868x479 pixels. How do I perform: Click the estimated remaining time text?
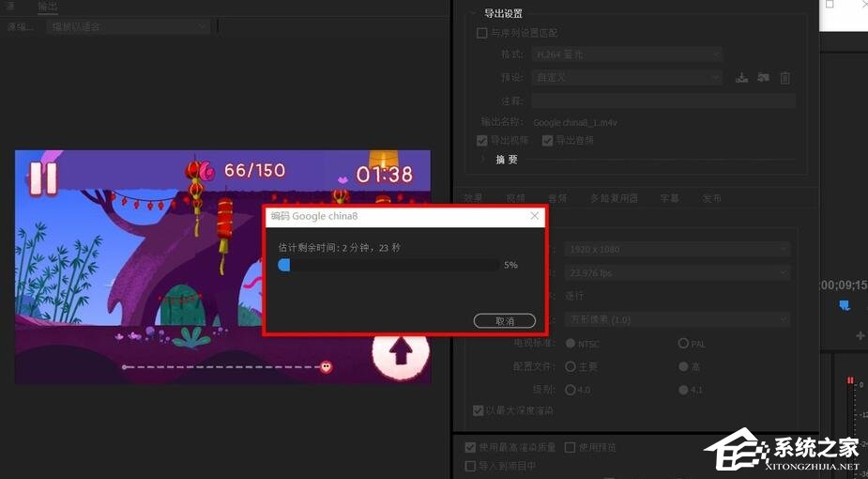(339, 248)
